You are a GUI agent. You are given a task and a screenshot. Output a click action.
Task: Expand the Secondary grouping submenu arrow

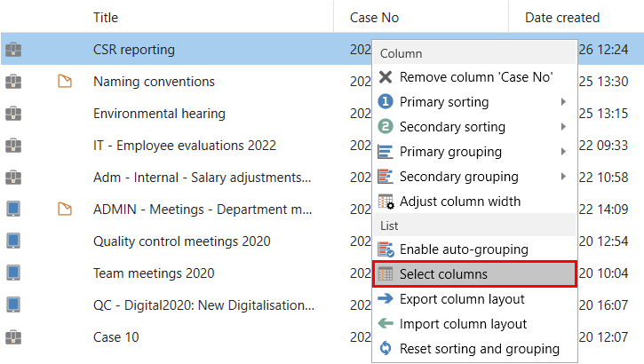(x=564, y=177)
